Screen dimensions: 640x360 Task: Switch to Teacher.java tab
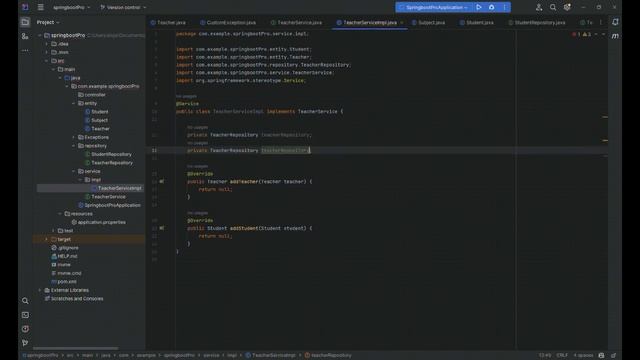coord(168,22)
